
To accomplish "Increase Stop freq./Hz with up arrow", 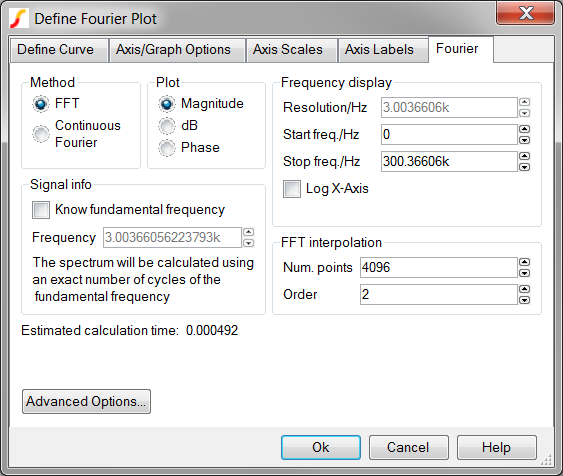I will point(525,156).
